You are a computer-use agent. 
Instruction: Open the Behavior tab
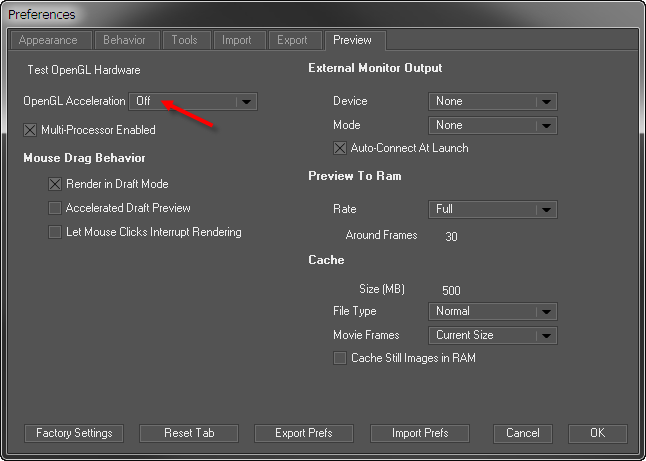124,41
